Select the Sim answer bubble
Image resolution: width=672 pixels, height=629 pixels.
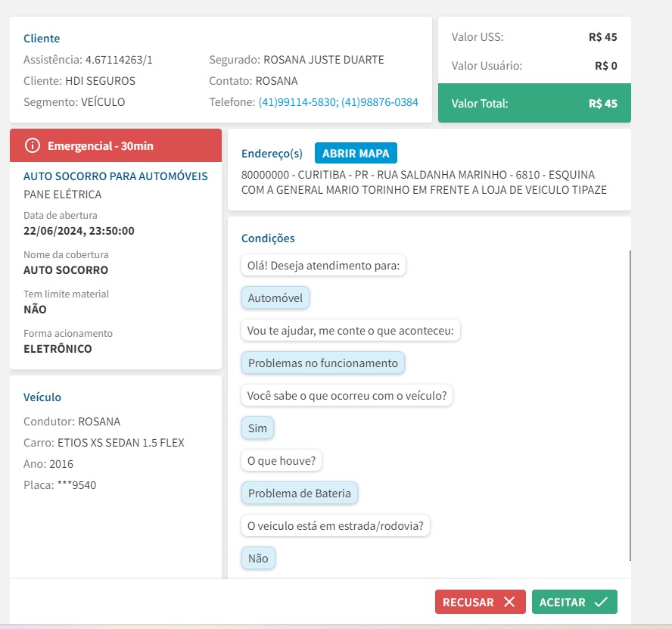(257, 428)
